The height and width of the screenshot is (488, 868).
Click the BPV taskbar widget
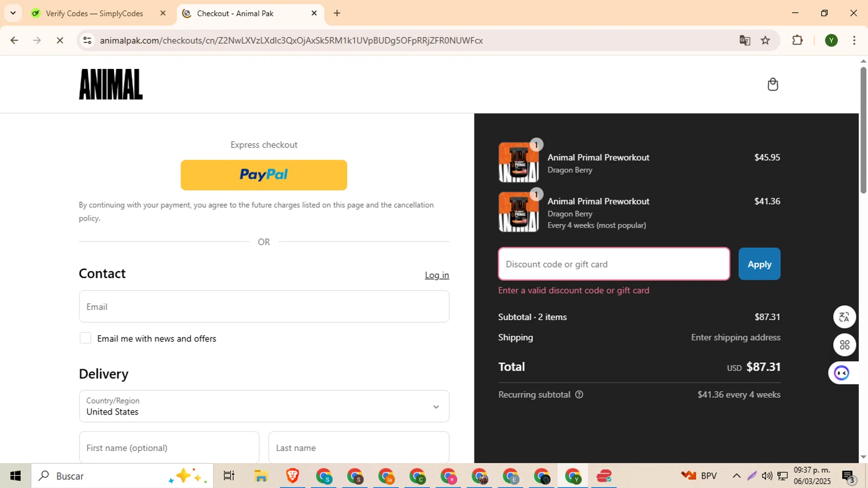(699, 476)
